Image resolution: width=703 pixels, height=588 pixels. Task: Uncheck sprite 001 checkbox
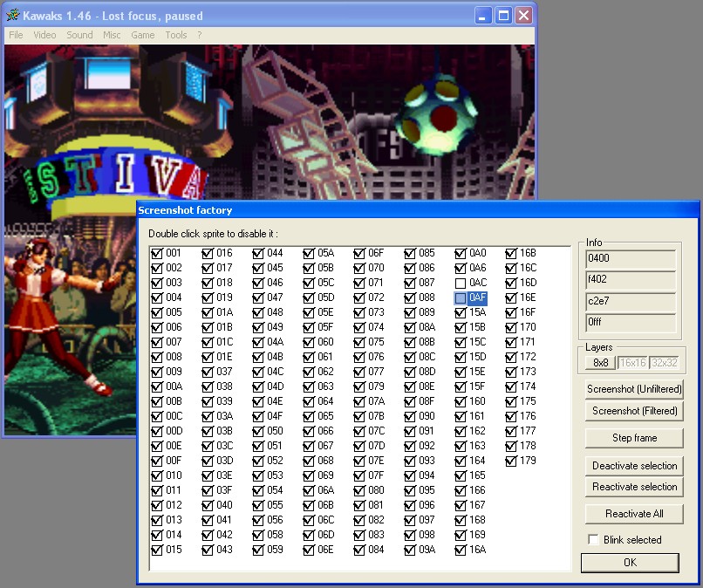(157, 253)
